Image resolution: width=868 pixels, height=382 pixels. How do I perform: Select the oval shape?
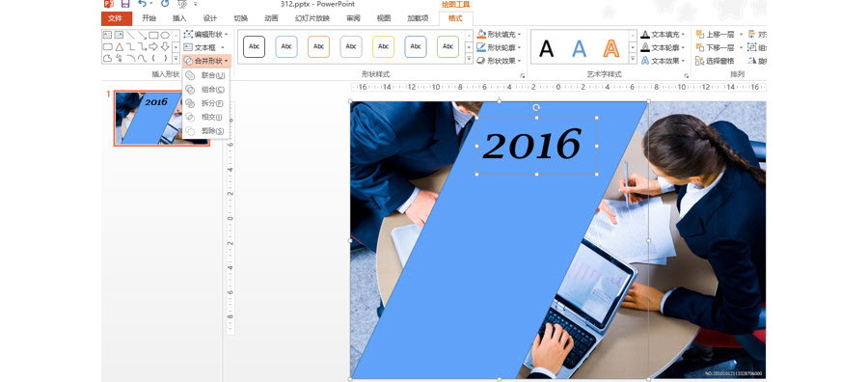(164, 35)
